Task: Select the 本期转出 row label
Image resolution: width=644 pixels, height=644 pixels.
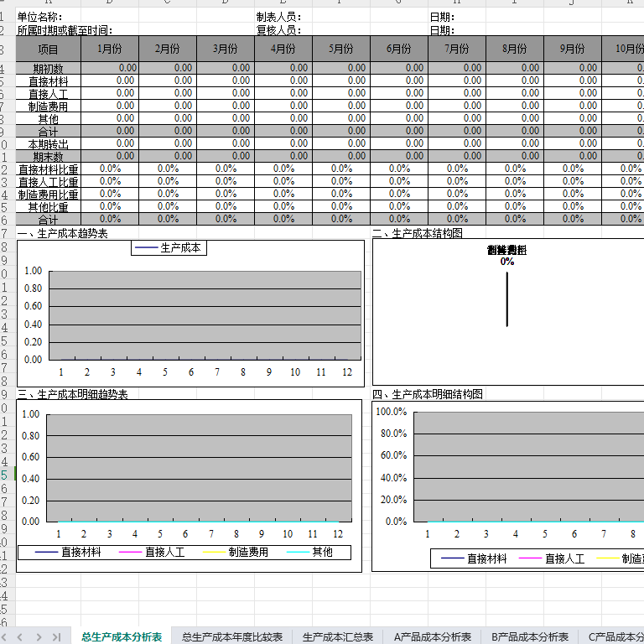Action: [49, 144]
